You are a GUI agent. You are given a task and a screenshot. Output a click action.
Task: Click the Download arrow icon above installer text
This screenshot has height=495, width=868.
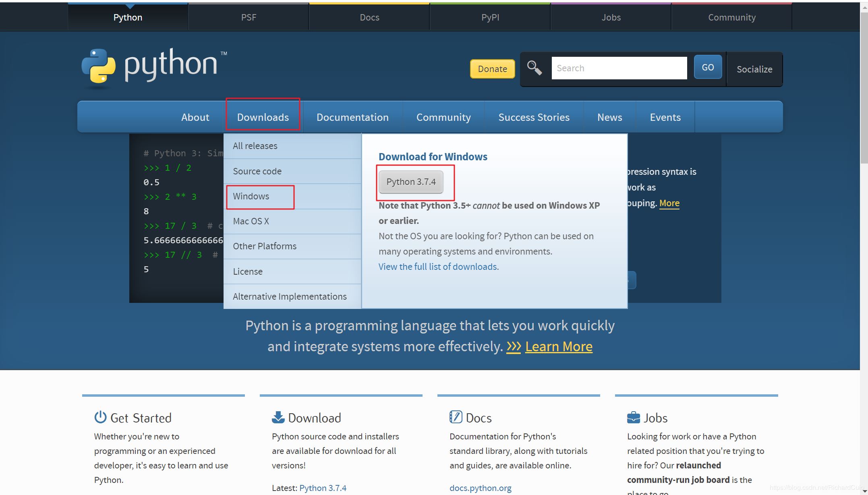coord(278,416)
